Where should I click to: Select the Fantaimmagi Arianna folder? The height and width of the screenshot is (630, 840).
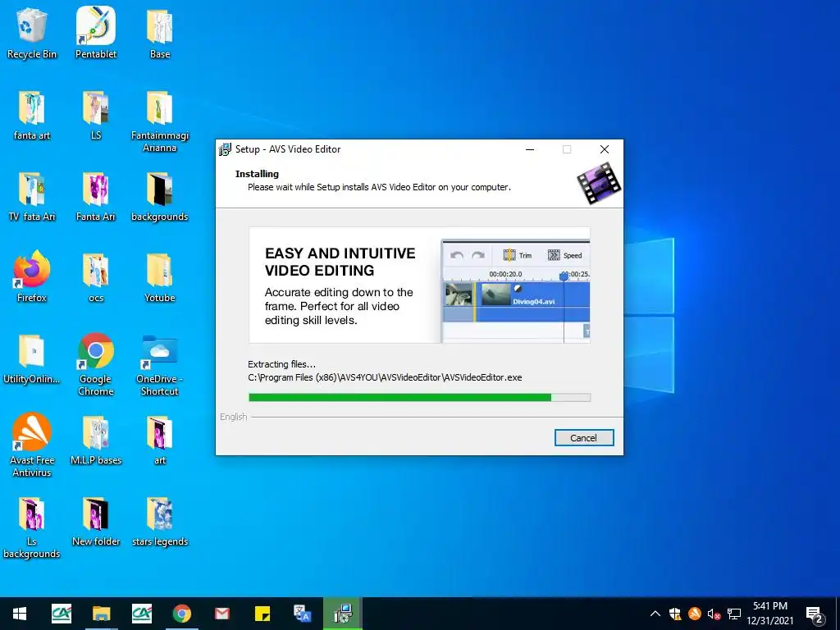(x=160, y=121)
